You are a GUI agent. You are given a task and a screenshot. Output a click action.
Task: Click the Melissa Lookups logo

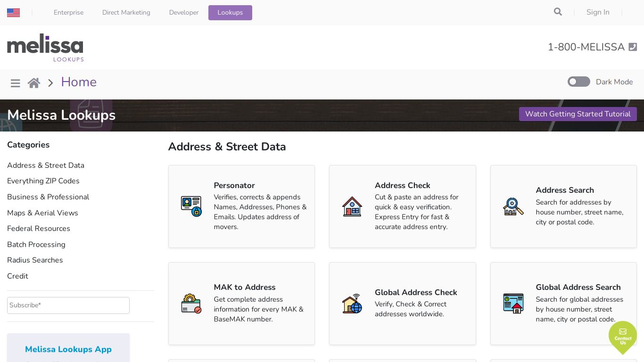pos(45,48)
